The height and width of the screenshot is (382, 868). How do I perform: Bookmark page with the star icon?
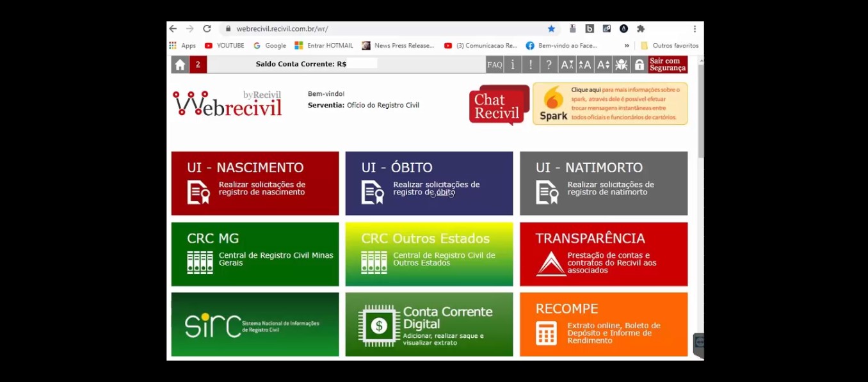551,29
